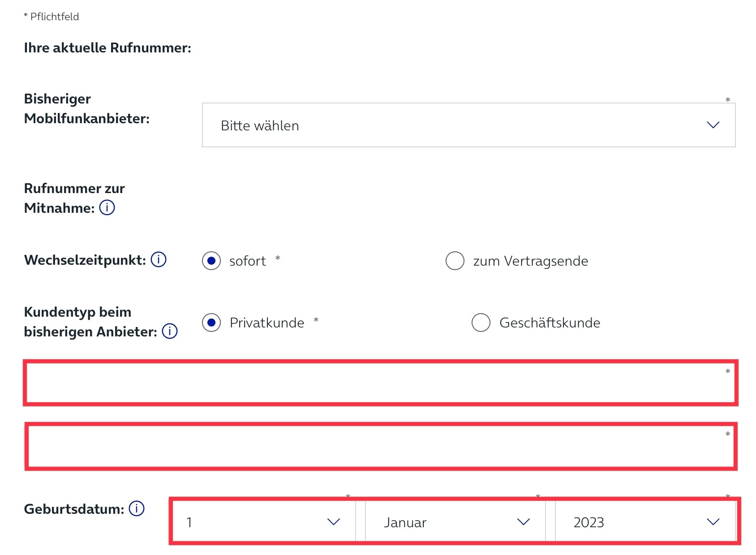Click chevron arrow in the 2023 dropdown

[713, 522]
